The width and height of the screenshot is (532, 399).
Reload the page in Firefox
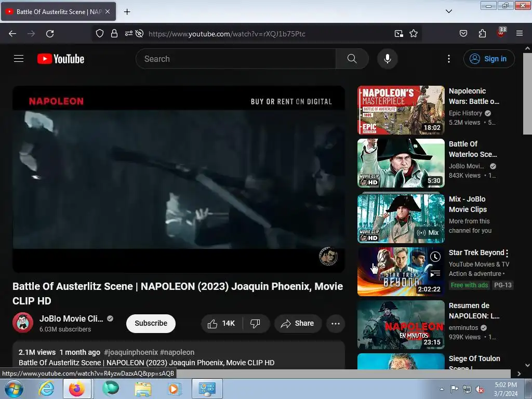50,34
